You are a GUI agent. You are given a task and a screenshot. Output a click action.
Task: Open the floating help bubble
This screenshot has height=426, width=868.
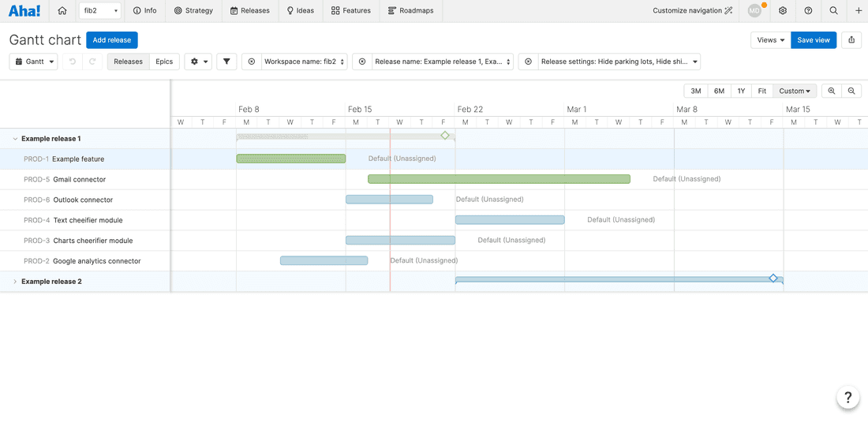pyautogui.click(x=847, y=398)
